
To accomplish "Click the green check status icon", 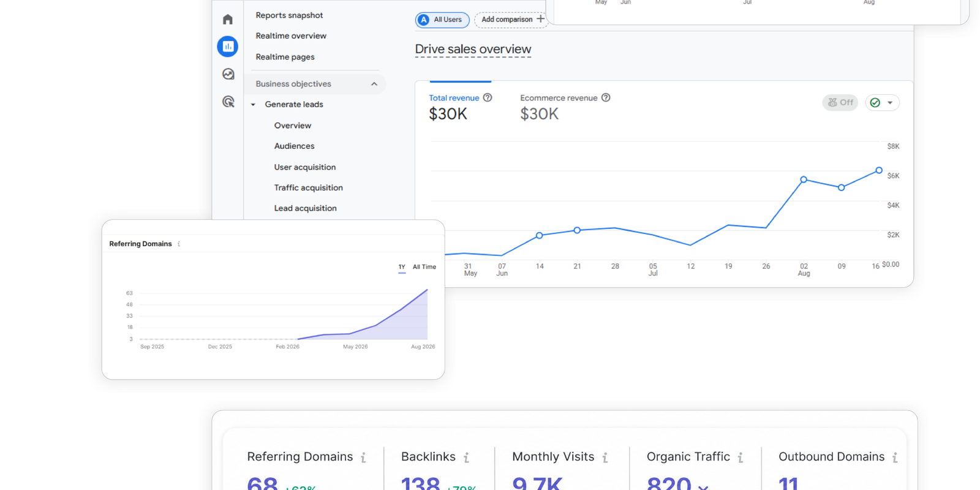I will pos(875,103).
